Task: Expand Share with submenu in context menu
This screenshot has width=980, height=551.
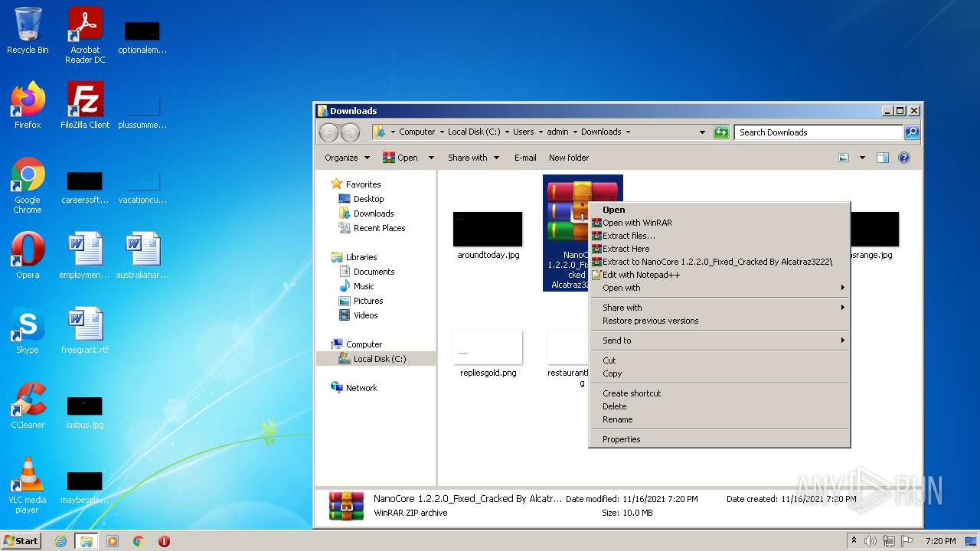Action: [x=720, y=308]
